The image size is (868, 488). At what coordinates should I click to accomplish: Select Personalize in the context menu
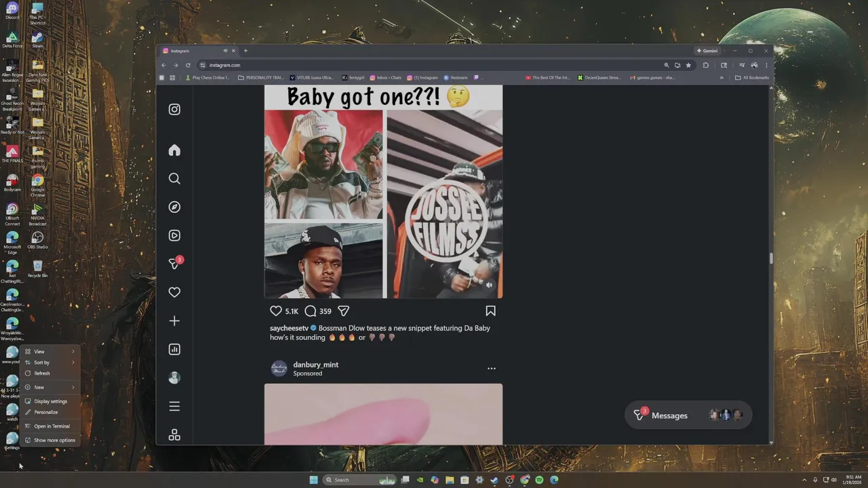pyautogui.click(x=50, y=412)
